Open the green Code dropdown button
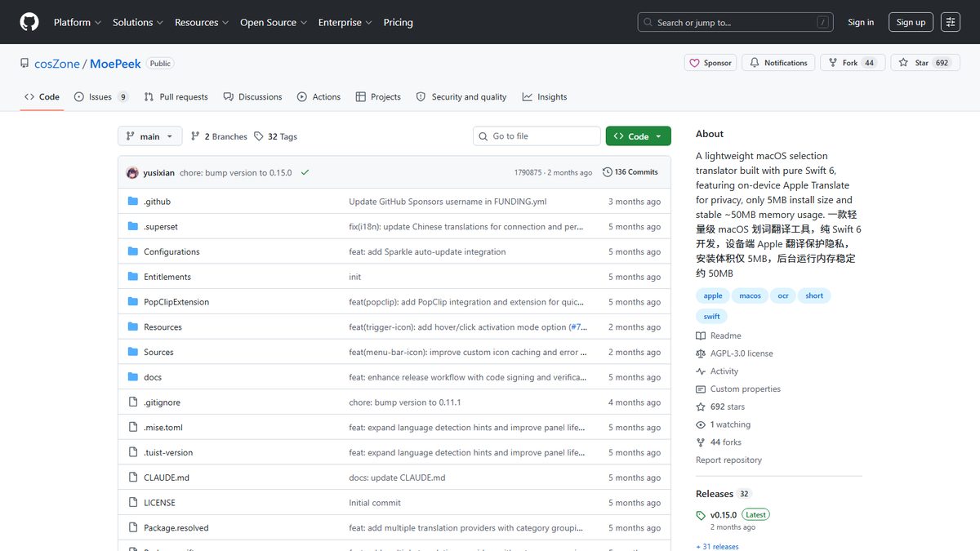The height and width of the screenshot is (551, 980). tap(639, 136)
